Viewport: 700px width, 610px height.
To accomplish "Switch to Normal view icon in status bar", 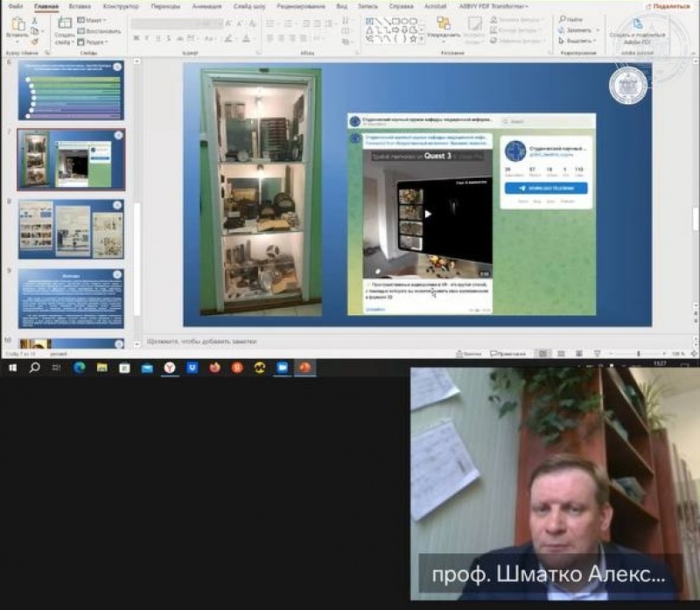I will (542, 354).
